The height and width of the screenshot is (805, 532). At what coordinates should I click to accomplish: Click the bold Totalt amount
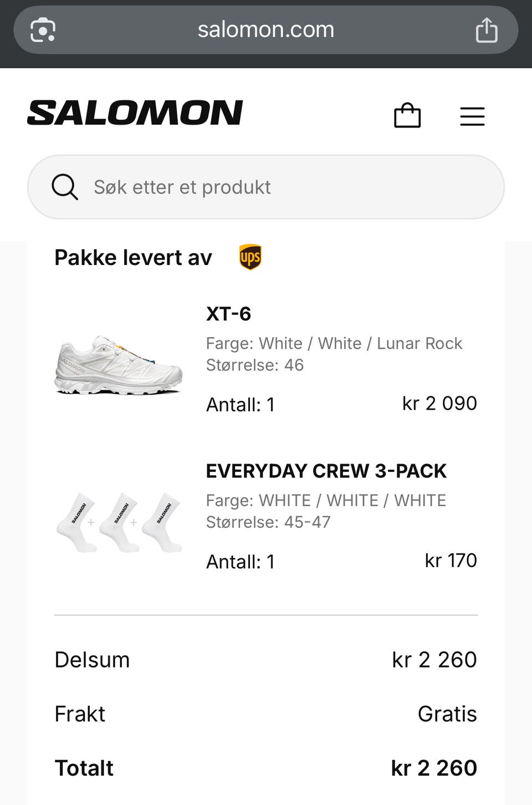pos(434,768)
